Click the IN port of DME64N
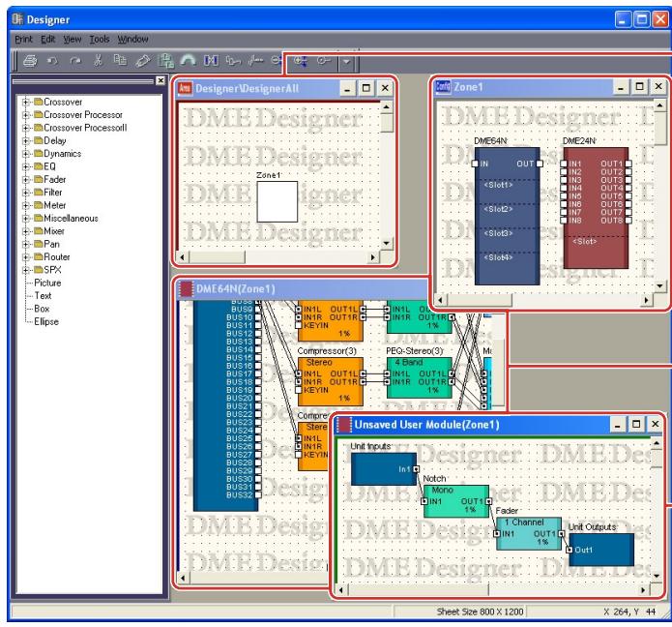Image resolution: width=672 pixels, height=627 pixels. [x=475, y=164]
